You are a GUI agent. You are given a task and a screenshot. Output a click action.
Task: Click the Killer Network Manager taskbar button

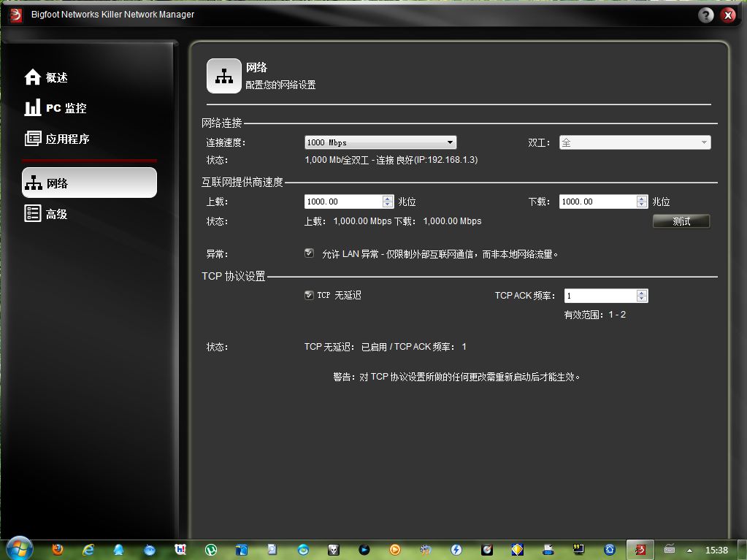640,550
